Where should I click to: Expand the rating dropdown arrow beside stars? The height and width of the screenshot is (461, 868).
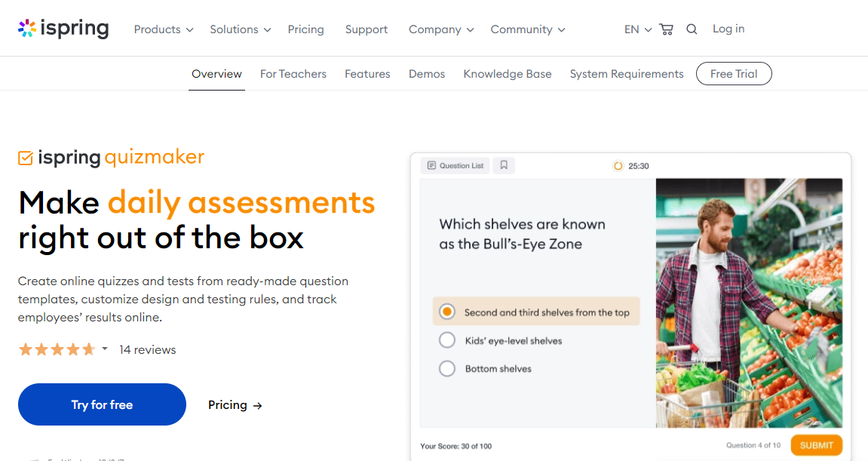[105, 349]
